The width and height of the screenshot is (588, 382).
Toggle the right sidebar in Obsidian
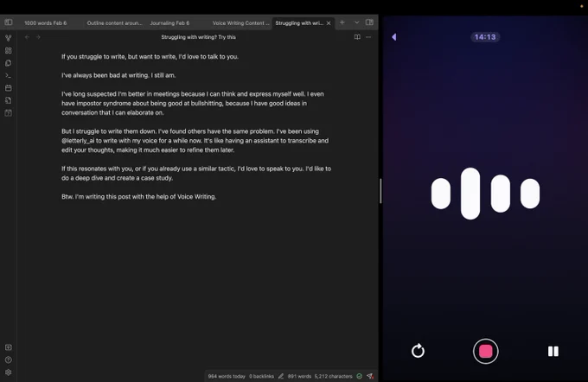click(x=369, y=22)
